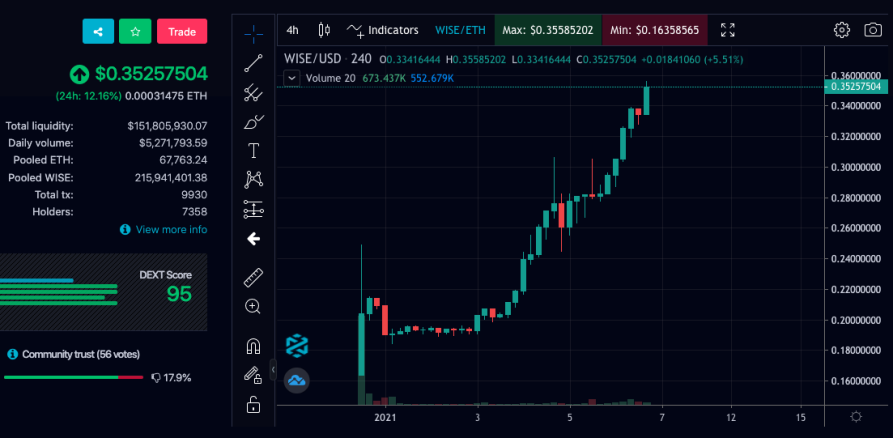
Task: Click the blue share icon button
Action: coord(98,31)
